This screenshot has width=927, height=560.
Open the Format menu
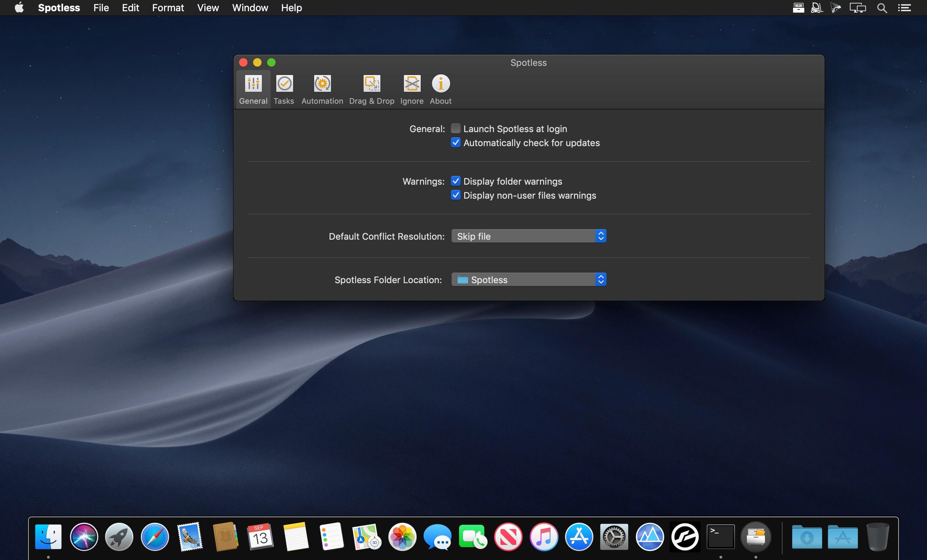tap(168, 8)
